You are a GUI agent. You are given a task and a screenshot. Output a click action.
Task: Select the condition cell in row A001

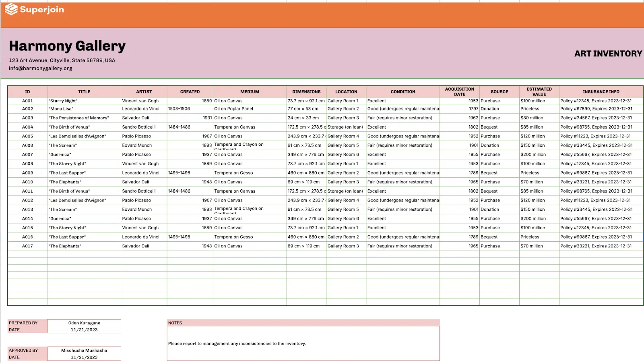pyautogui.click(x=403, y=101)
